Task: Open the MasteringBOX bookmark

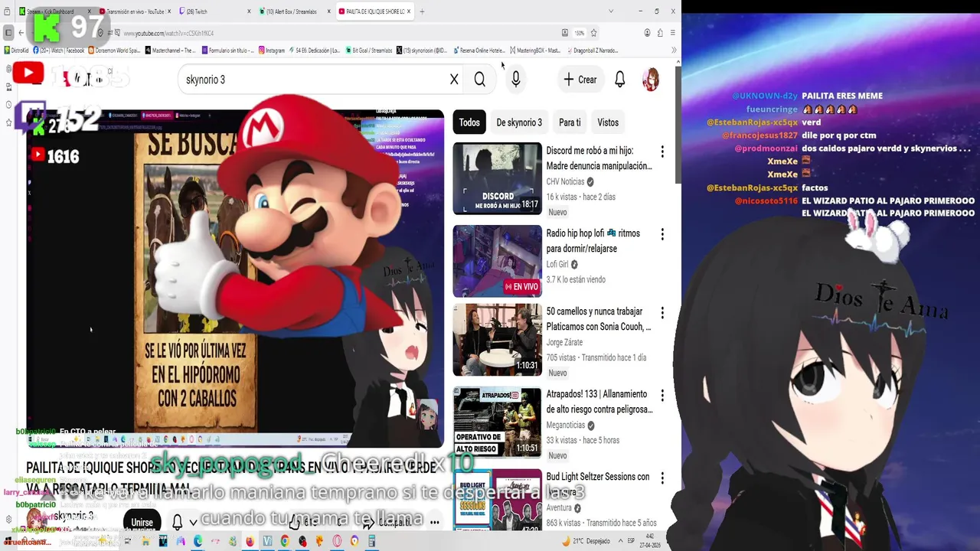Action: point(534,51)
